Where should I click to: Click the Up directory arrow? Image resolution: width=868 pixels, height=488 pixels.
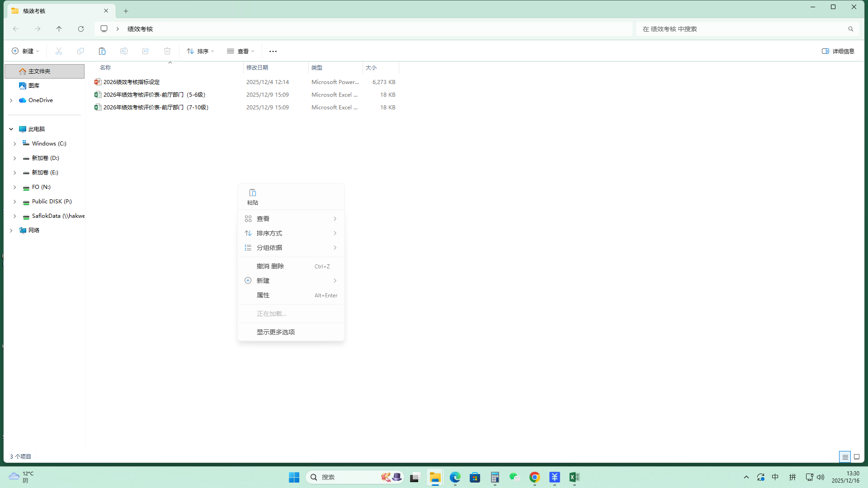click(59, 29)
